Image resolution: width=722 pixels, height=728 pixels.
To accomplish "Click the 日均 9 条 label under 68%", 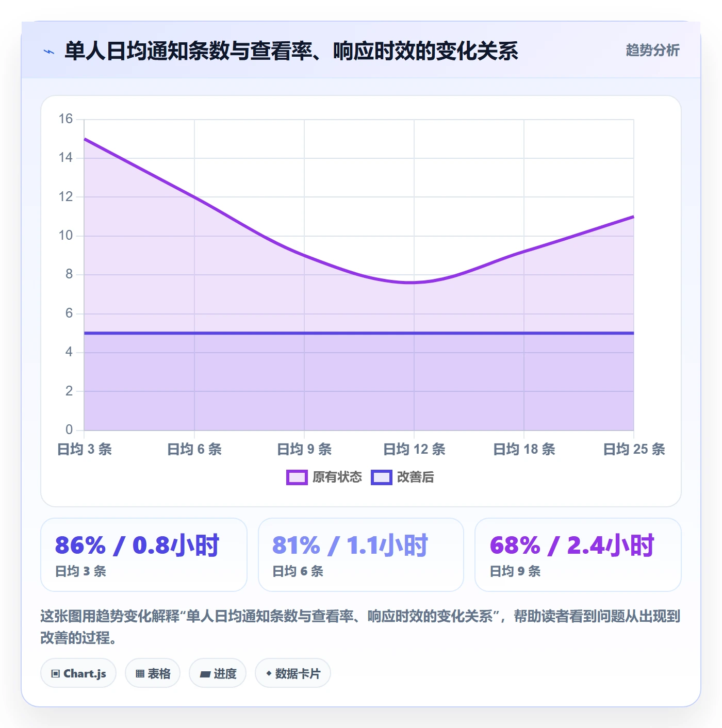I will (515, 571).
